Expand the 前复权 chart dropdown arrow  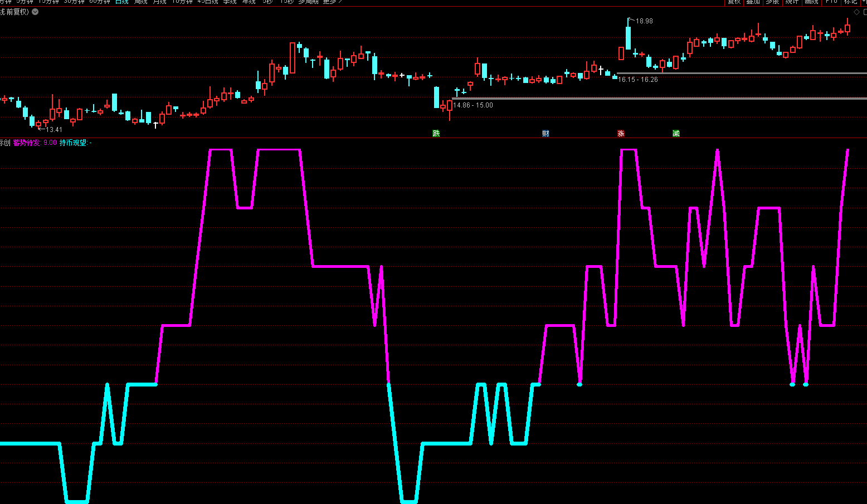[35, 12]
